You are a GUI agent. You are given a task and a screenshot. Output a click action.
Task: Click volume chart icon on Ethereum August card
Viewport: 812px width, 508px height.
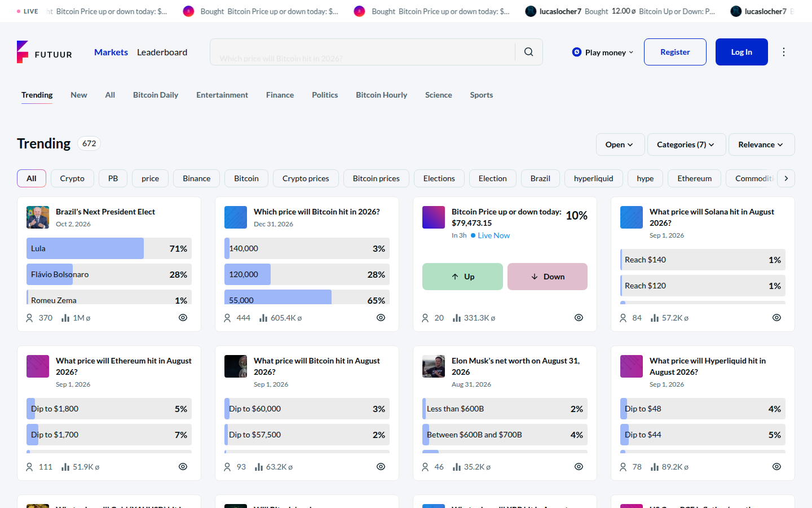click(x=65, y=467)
